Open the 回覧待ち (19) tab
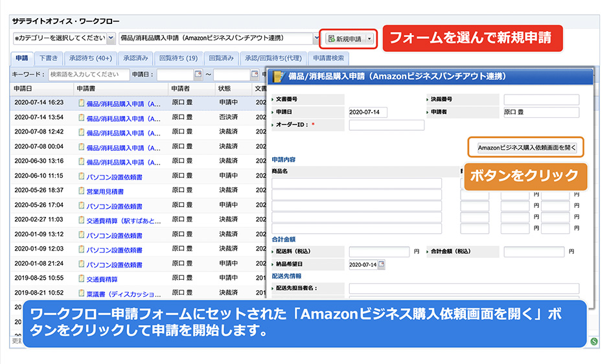 (x=178, y=58)
